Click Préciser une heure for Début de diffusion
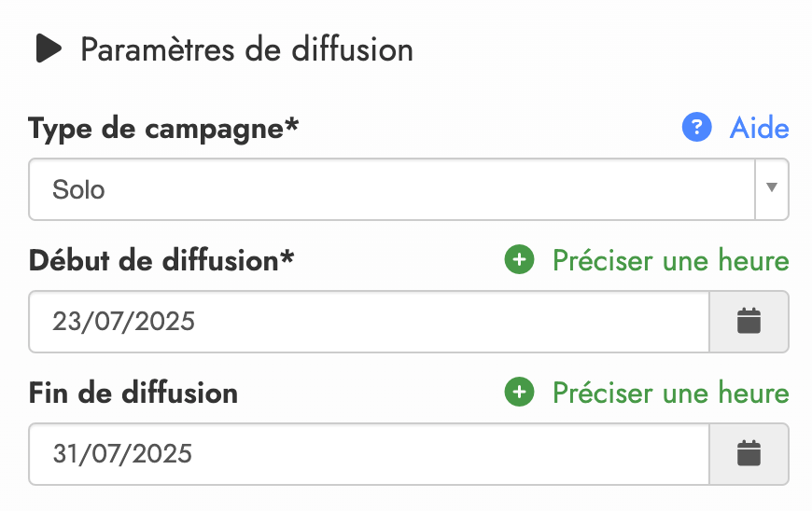 click(x=670, y=260)
